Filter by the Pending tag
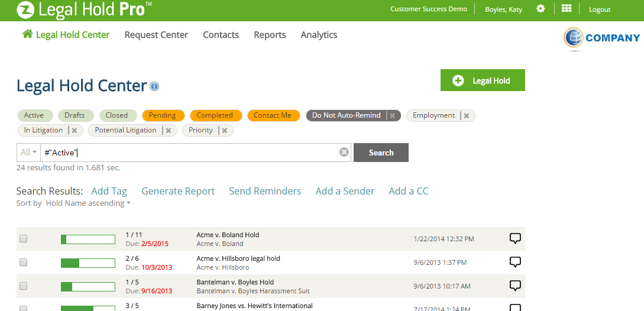 coord(163,115)
